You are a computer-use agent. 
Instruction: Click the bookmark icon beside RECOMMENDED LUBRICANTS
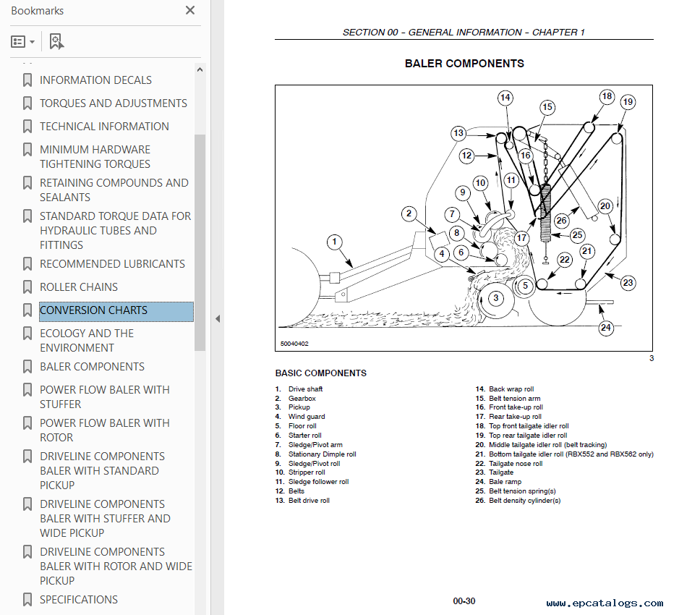coord(27,264)
